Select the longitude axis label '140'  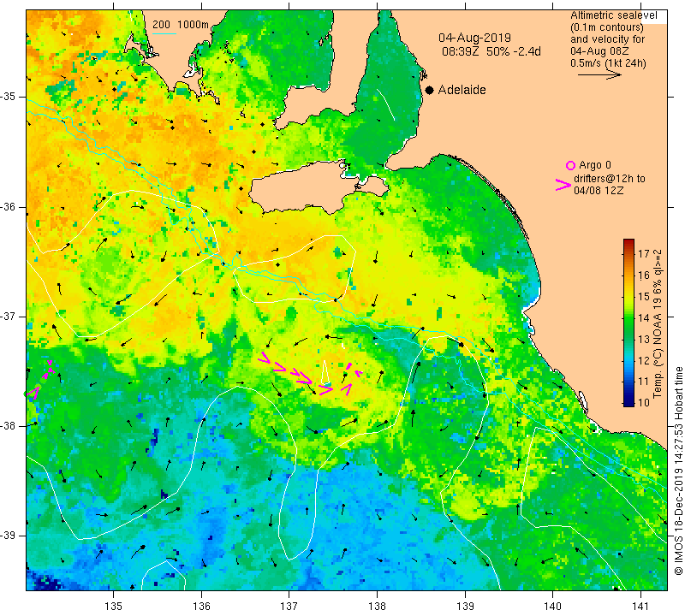coord(552,607)
